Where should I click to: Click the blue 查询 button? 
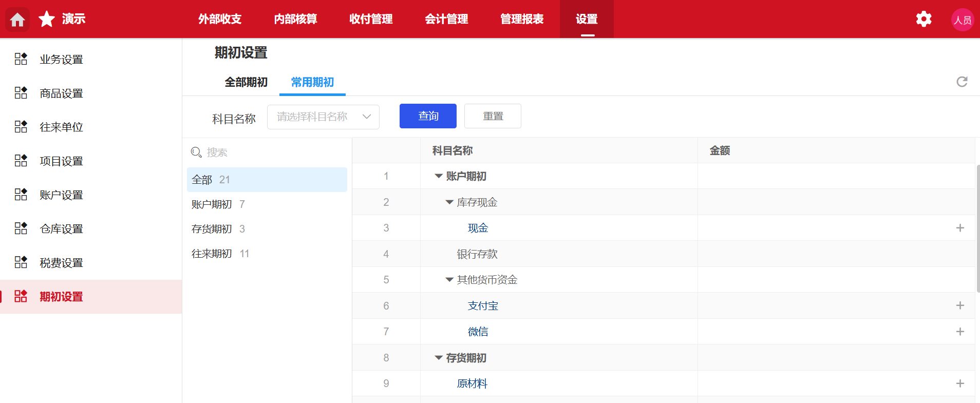point(428,116)
